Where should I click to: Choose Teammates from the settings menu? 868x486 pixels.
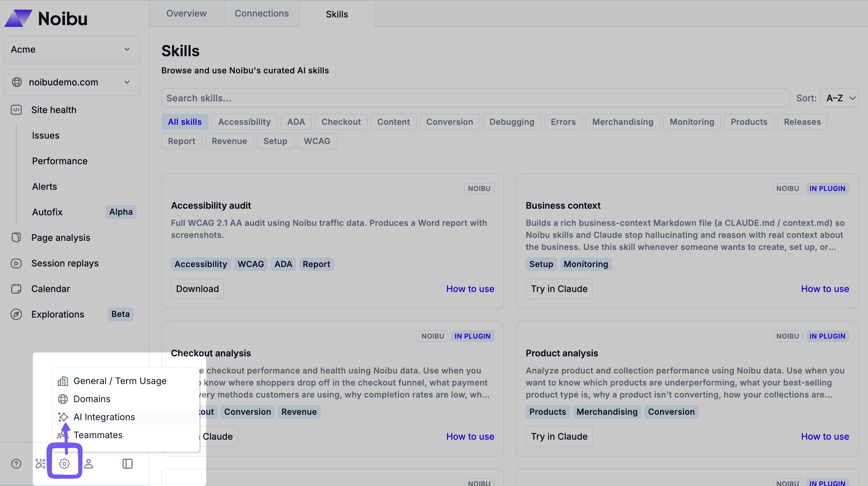126,435
